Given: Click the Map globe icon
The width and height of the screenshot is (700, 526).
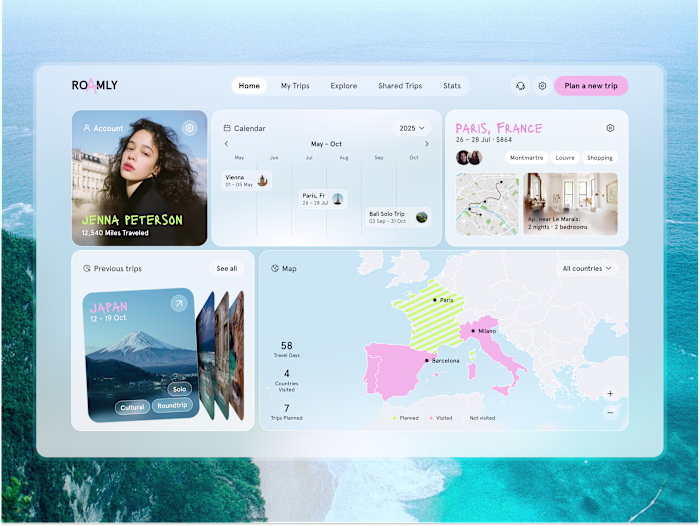Looking at the screenshot, I should [275, 268].
